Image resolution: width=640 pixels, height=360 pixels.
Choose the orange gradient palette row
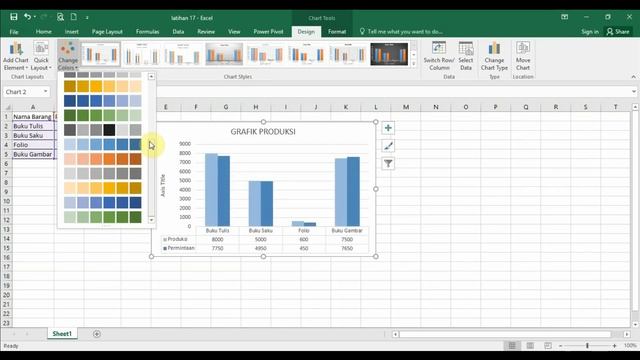click(x=102, y=159)
